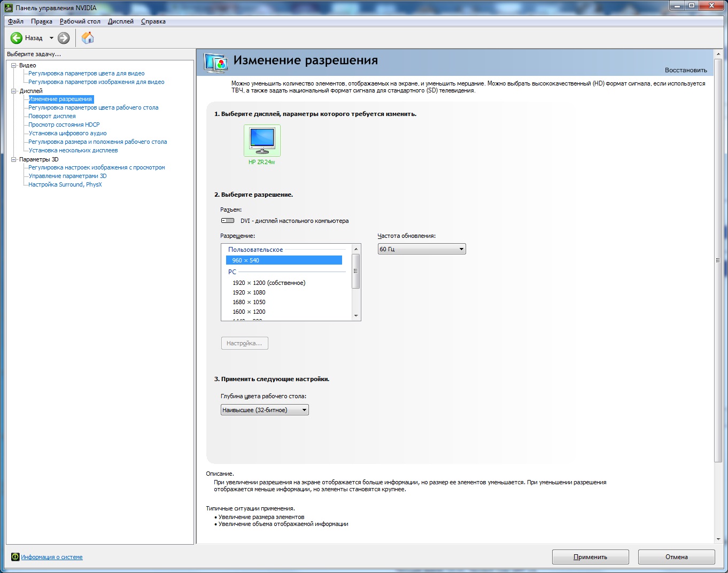The image size is (728, 573).
Task: Click the system information icon at bottom left
Action: pyautogui.click(x=15, y=557)
